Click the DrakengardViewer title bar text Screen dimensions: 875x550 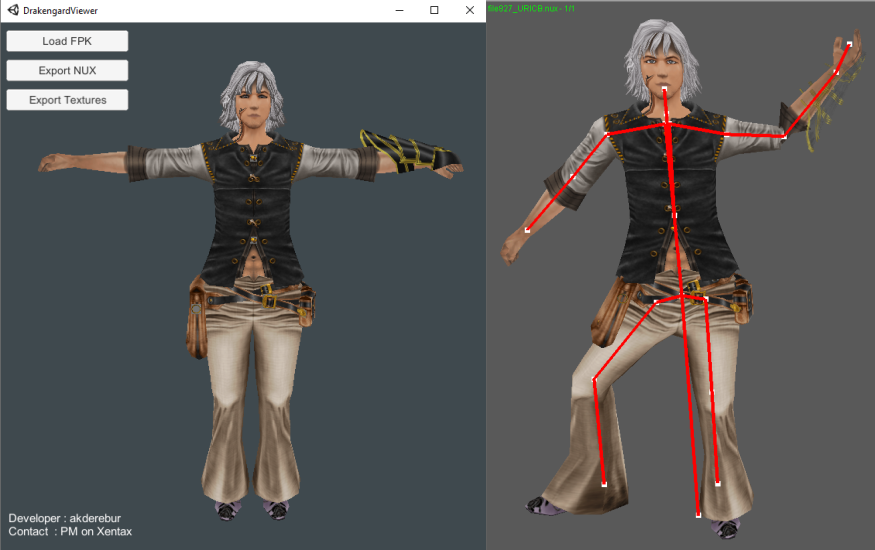point(60,10)
